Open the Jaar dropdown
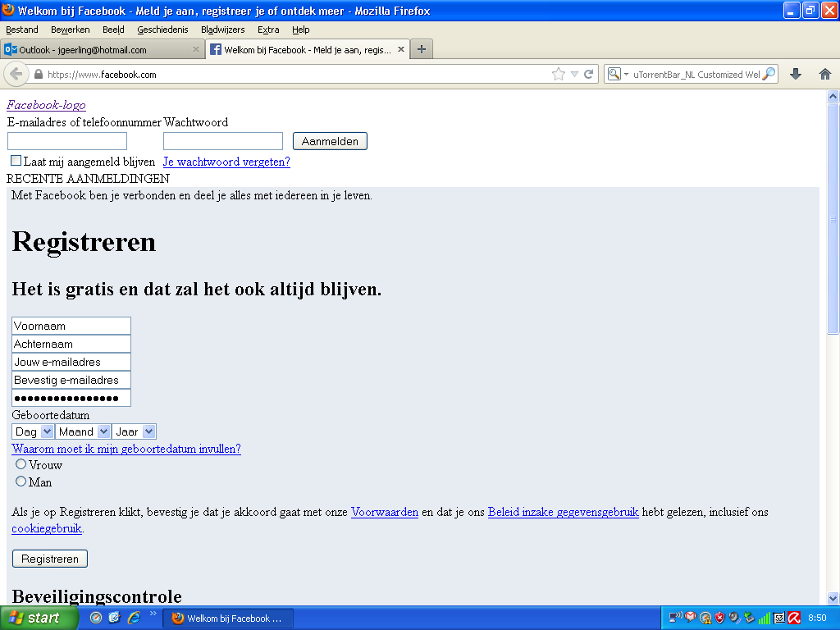 click(134, 431)
